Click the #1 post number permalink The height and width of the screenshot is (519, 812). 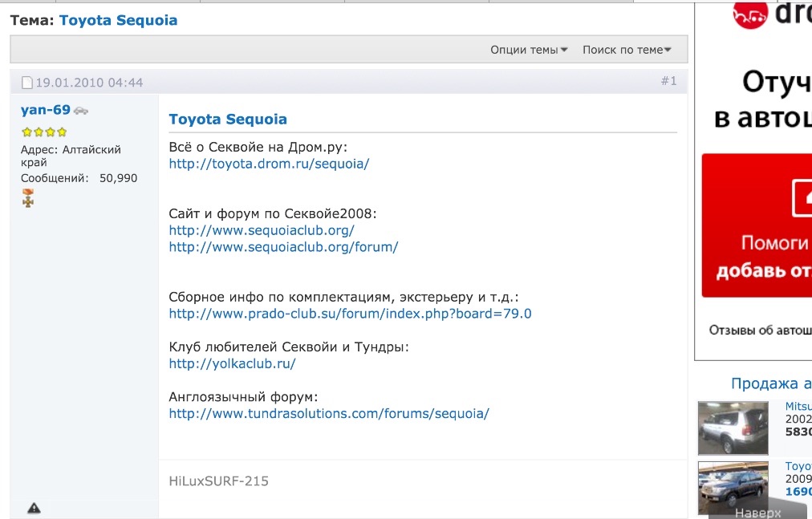tap(668, 81)
